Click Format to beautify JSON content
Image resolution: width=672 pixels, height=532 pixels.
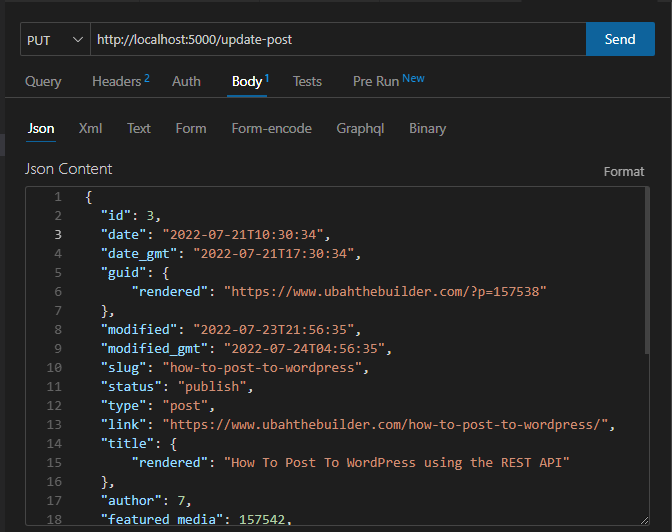point(624,172)
